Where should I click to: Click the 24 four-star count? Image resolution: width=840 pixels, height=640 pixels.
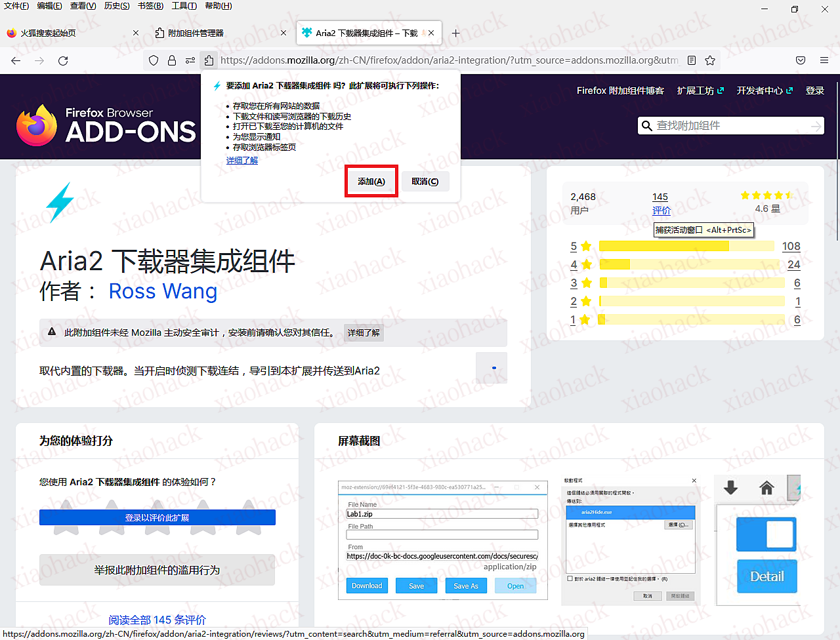tap(794, 264)
